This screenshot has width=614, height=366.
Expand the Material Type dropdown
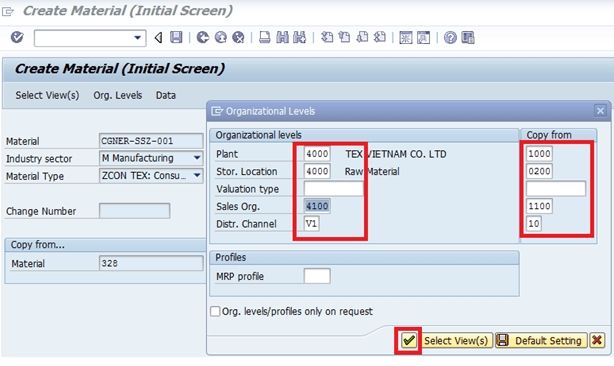pyautogui.click(x=197, y=175)
